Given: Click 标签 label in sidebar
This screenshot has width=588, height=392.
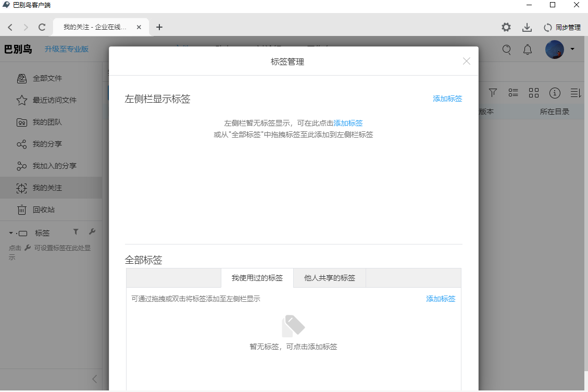Looking at the screenshot, I should point(42,233).
